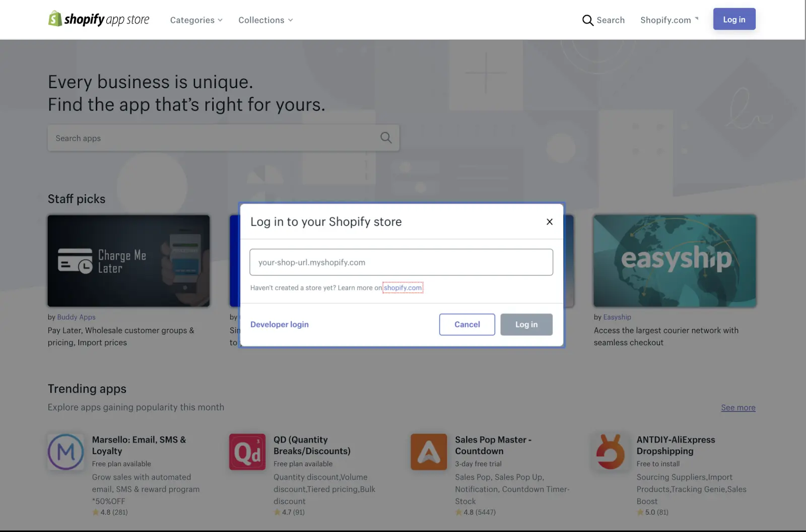Click the QD 4.7 (91) rating
Screen dimensions: 806x532
[289, 512]
